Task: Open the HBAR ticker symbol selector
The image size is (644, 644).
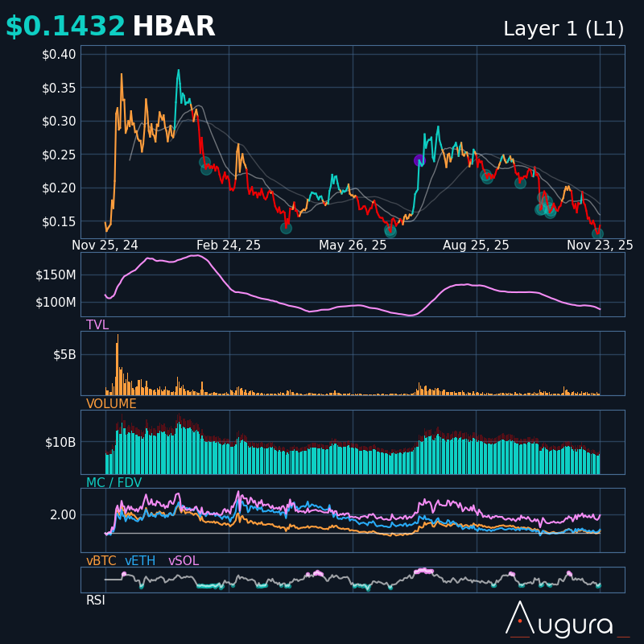Action: point(174,27)
